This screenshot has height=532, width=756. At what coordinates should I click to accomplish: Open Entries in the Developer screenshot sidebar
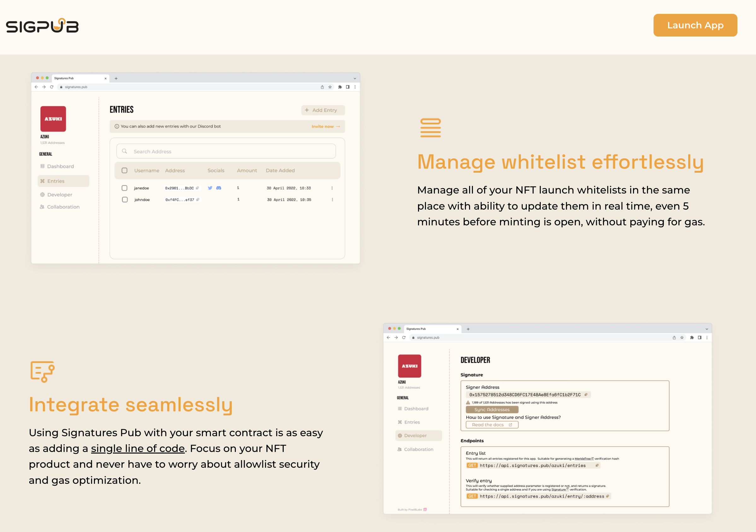click(409, 422)
